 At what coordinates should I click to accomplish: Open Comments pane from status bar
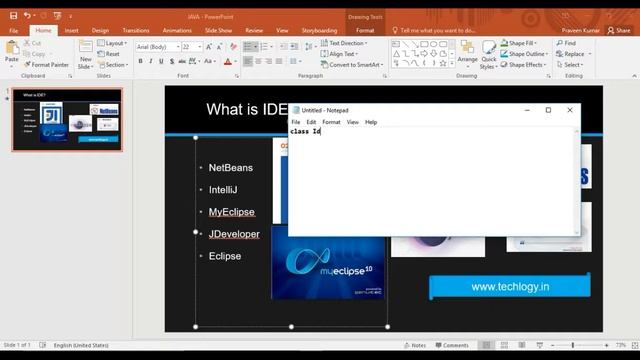452,345
